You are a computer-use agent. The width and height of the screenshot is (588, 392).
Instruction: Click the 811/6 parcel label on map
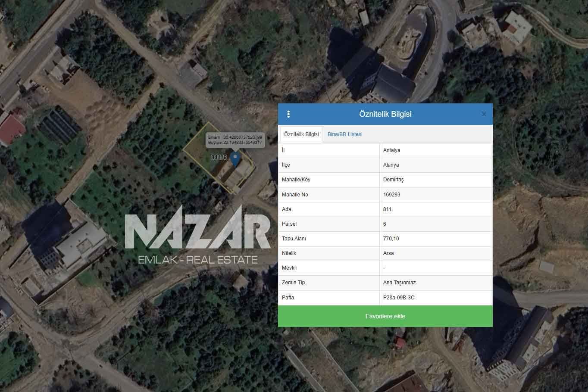point(219,158)
